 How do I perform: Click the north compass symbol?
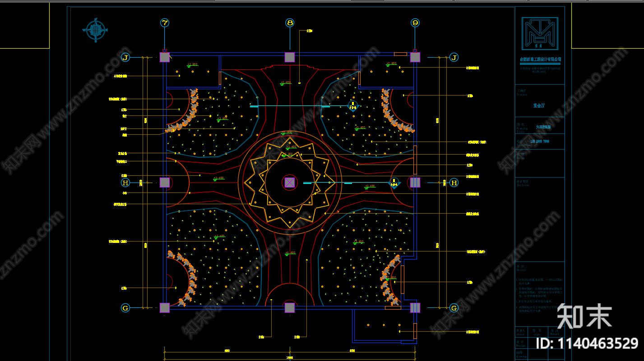[x=95, y=30]
